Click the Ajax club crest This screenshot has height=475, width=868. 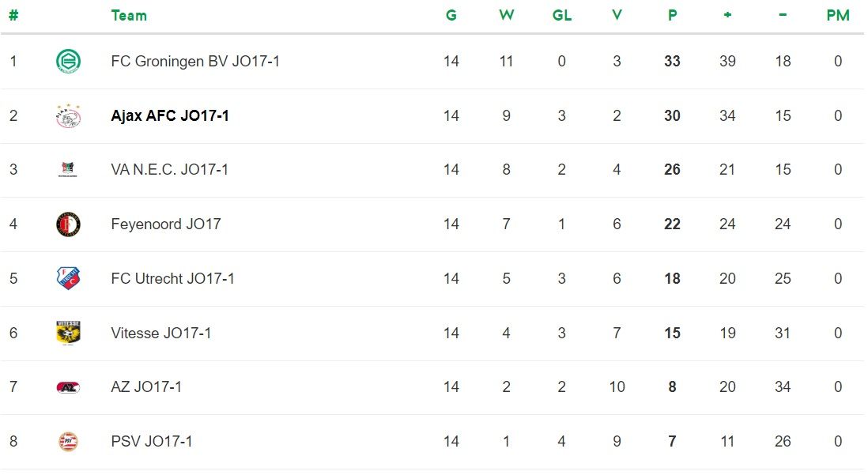(68, 115)
